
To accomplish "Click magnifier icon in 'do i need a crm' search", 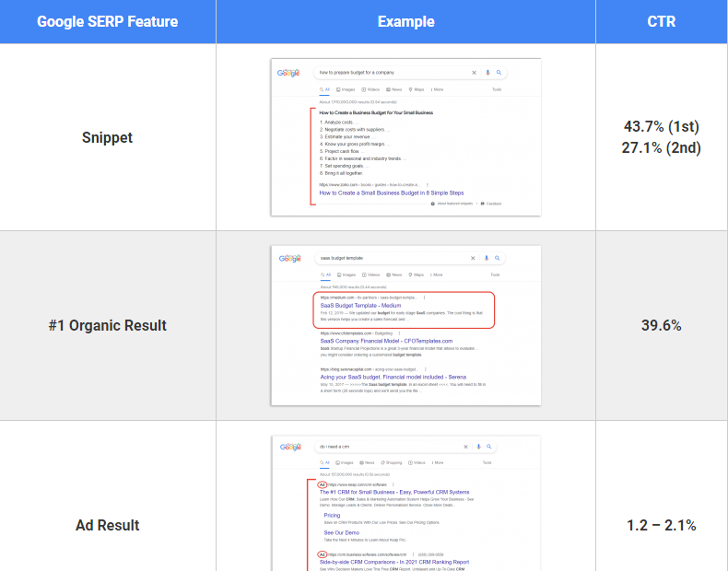I will (489, 447).
